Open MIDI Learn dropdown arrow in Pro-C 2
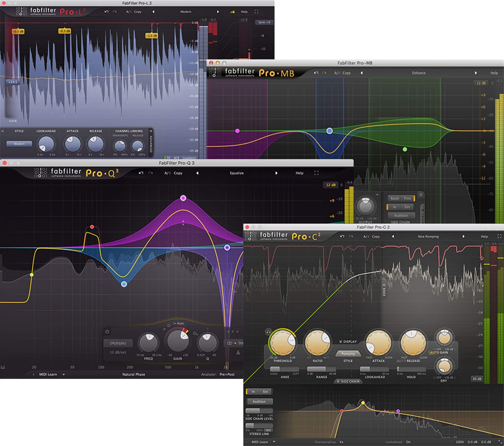The image size is (504, 446). point(274,442)
